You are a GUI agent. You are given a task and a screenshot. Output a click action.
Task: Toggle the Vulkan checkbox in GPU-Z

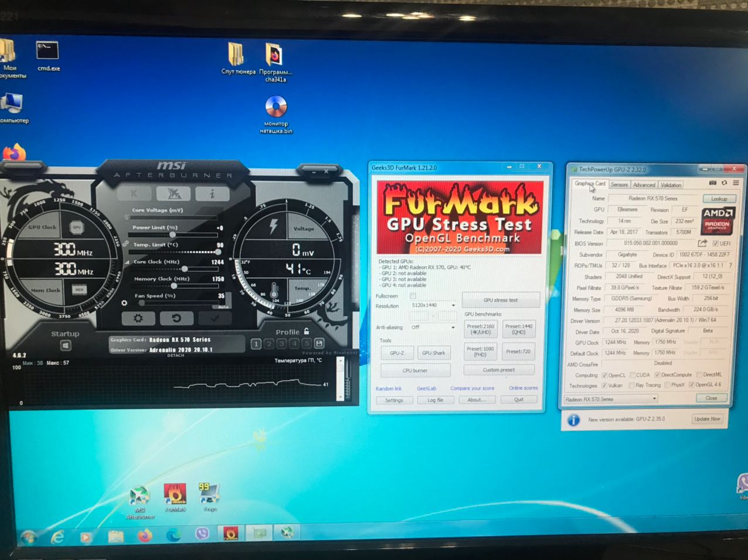604,385
